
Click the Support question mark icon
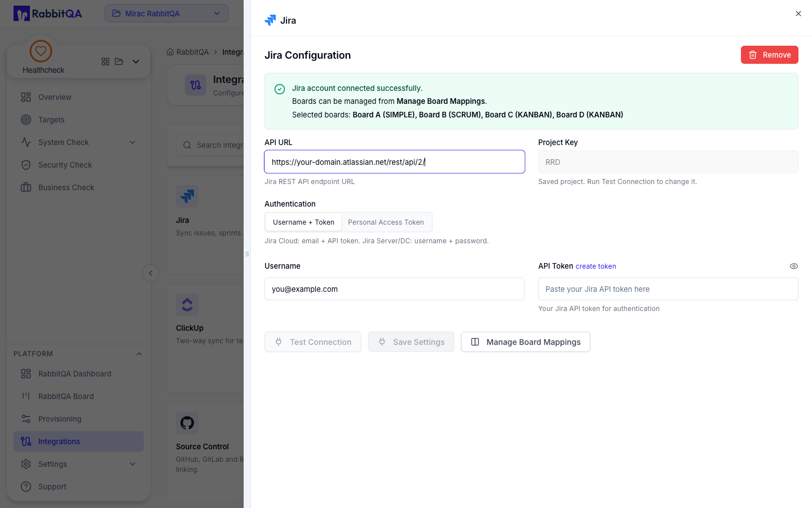click(26, 487)
